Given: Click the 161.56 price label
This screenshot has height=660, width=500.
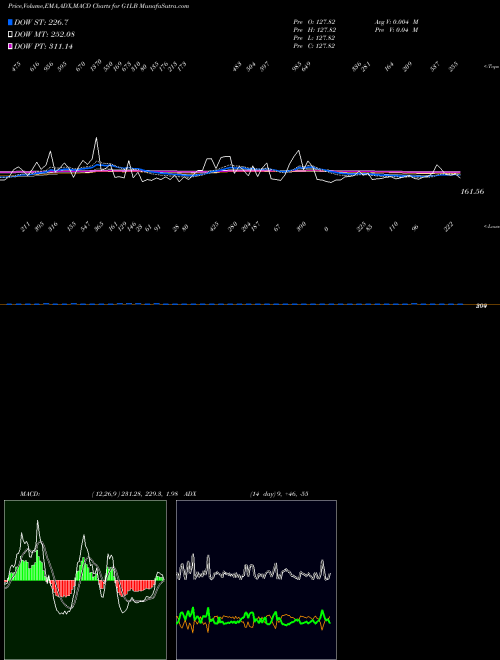Looking at the screenshot, I should click(x=472, y=192).
